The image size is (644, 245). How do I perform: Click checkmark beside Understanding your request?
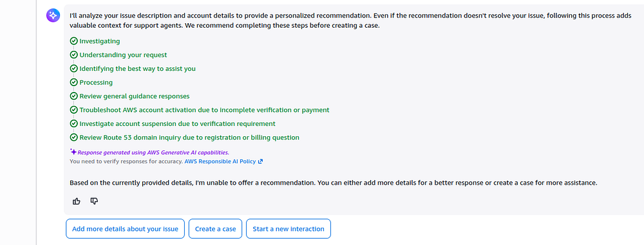point(74,55)
